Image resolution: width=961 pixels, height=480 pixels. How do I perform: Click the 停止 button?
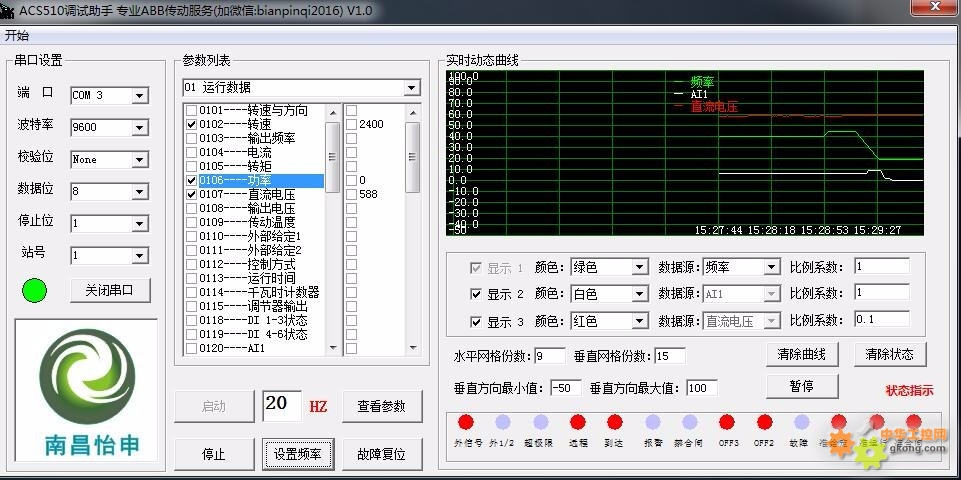(213, 454)
